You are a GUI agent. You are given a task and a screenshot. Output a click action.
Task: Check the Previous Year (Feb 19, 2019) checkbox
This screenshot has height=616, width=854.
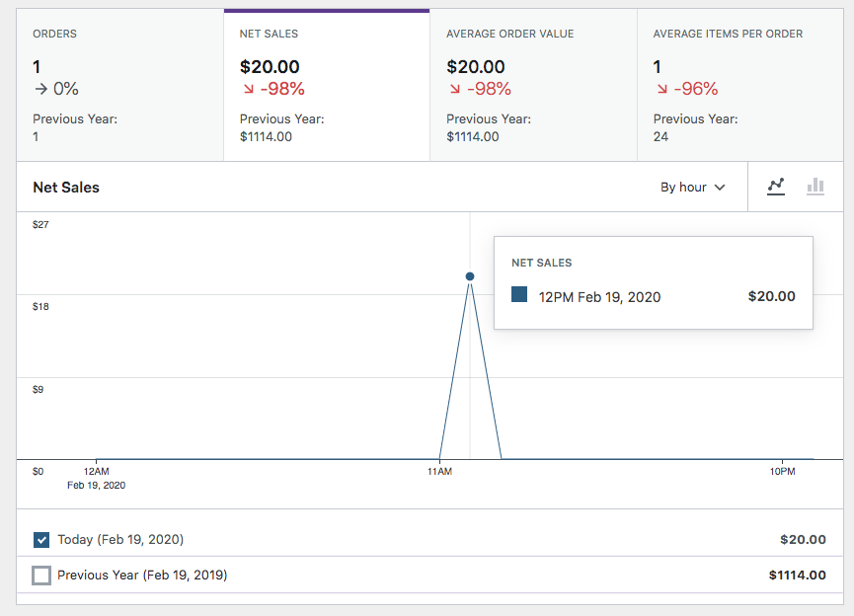tap(41, 576)
